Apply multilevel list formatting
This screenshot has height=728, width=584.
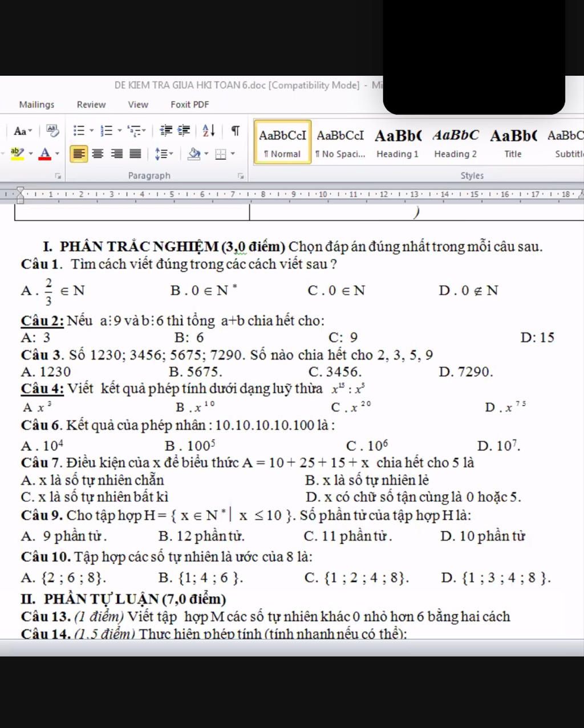click(x=133, y=131)
